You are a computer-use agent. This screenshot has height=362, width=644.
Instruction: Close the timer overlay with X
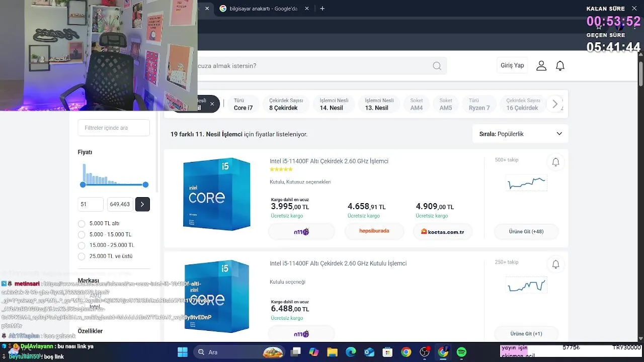pos(634,9)
